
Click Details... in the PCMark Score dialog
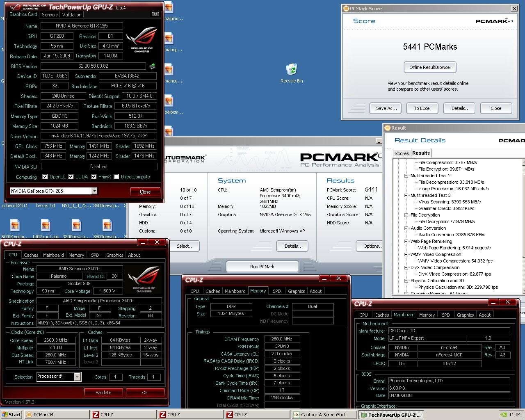[460, 108]
